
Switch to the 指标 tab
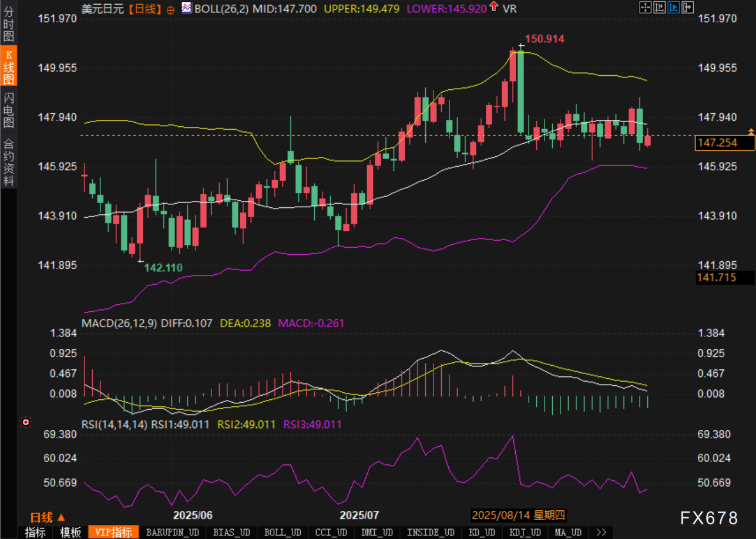click(x=35, y=533)
